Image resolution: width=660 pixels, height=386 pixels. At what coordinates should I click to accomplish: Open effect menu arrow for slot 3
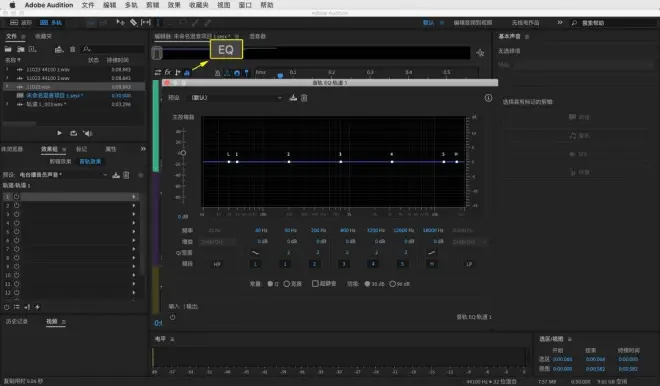coord(134,214)
